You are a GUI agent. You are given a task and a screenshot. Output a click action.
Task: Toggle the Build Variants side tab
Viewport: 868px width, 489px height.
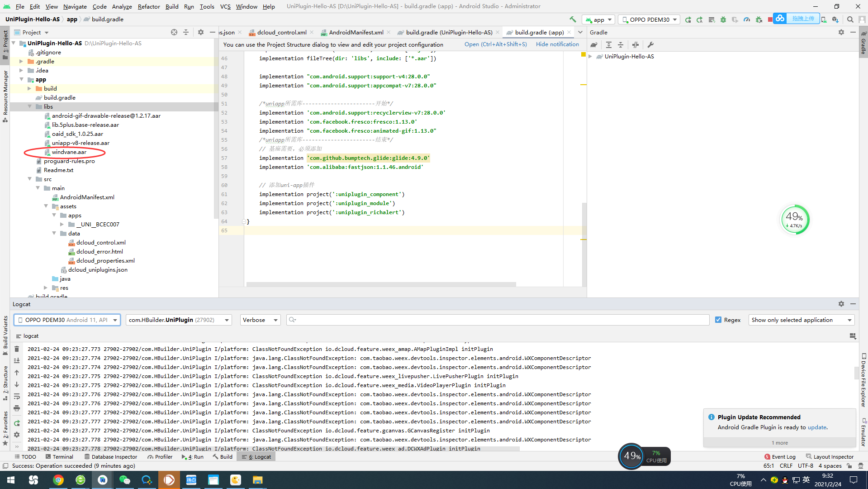[5, 336]
